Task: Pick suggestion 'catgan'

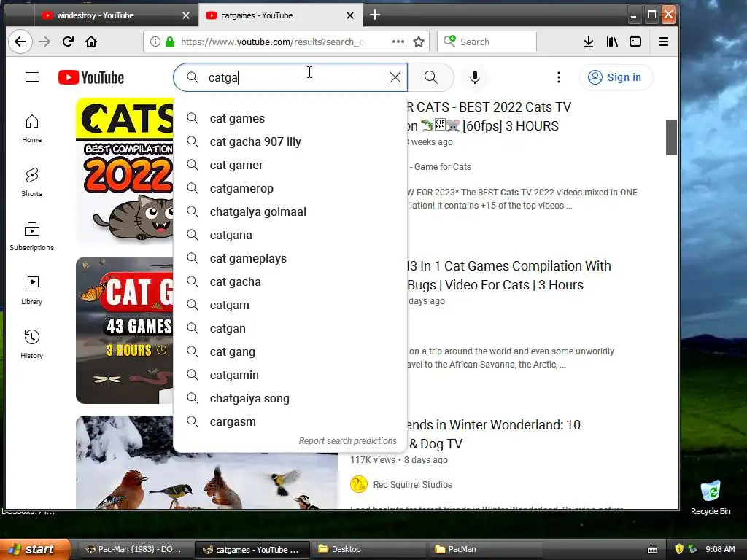Action: [290, 329]
